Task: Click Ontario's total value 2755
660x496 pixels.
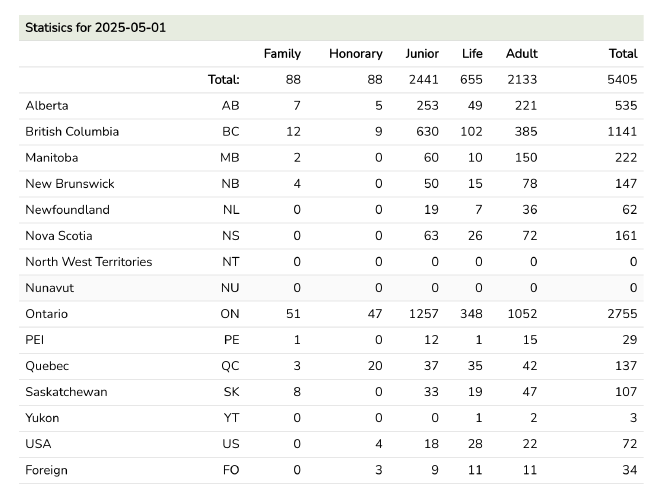Action: 621,314
